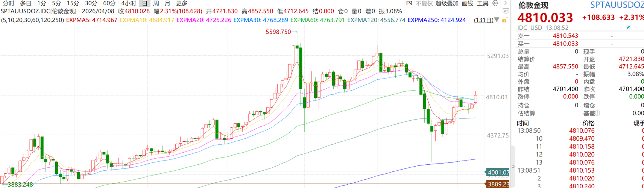The width and height of the screenshot is (644, 188).
Task: Click the SPTAUUSDOZ.IDC[伦敦金现] chart title
Action: pyautogui.click(x=39, y=12)
